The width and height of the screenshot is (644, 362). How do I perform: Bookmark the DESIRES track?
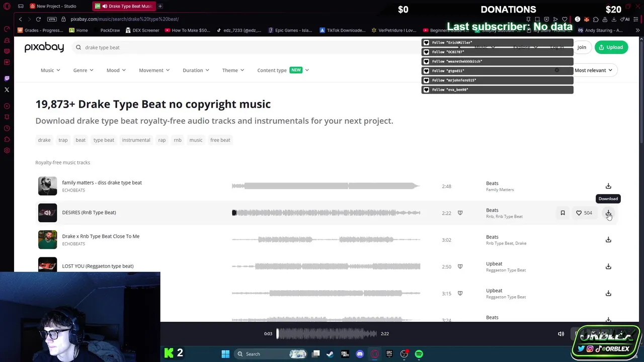562,213
